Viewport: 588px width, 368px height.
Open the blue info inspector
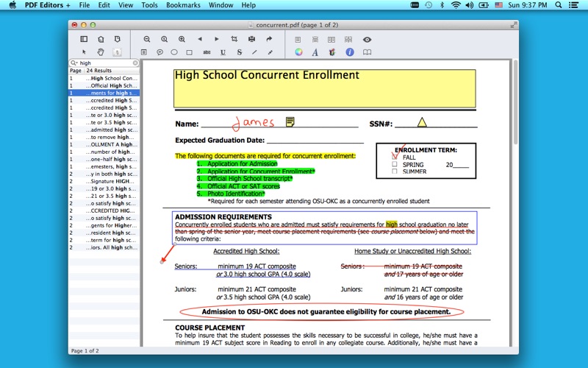[x=350, y=52]
